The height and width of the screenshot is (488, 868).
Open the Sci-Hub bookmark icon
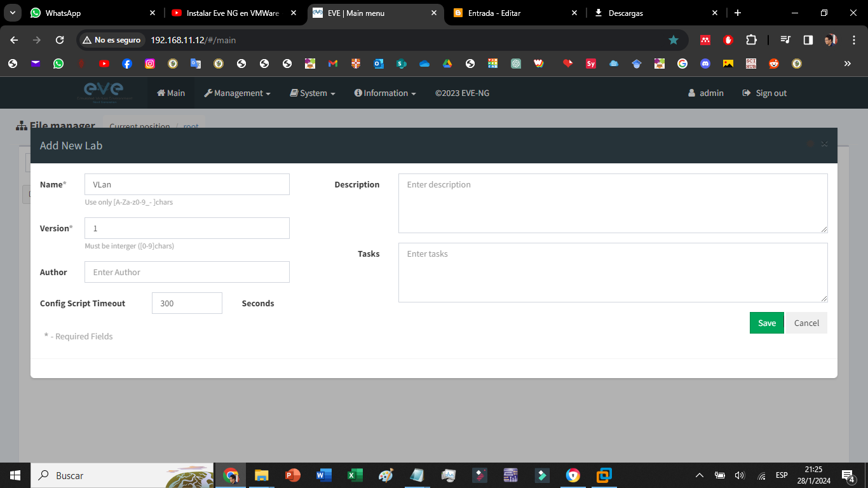751,64
